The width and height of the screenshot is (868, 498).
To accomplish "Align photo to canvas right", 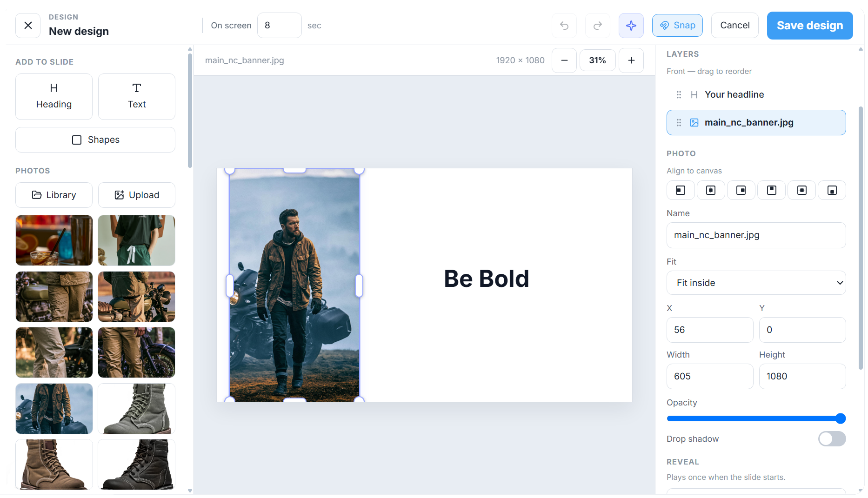I will (741, 190).
